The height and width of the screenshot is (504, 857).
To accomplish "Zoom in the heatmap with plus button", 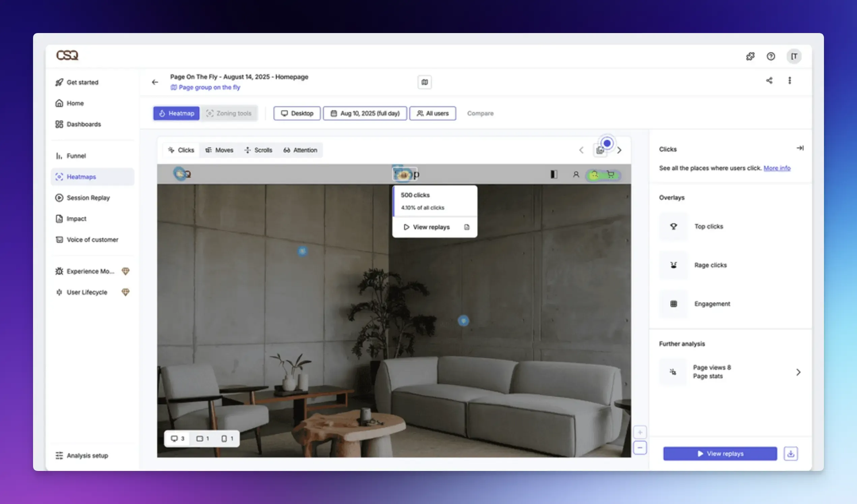I will click(x=640, y=433).
